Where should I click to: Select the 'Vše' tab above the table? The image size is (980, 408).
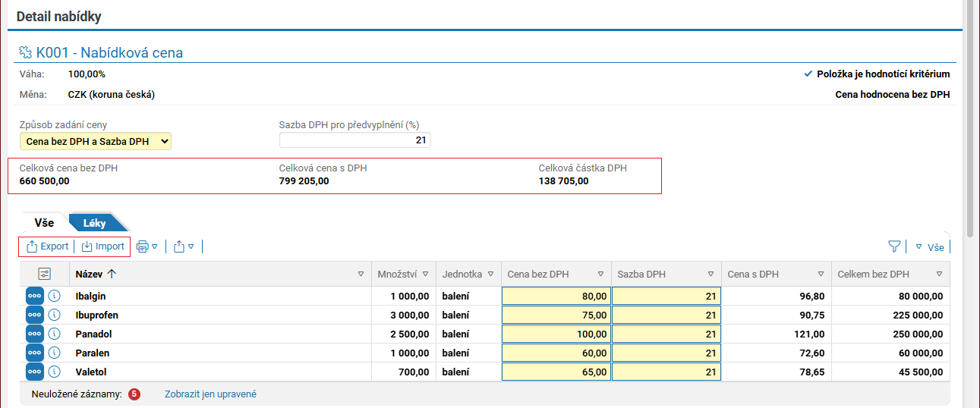[44, 224]
